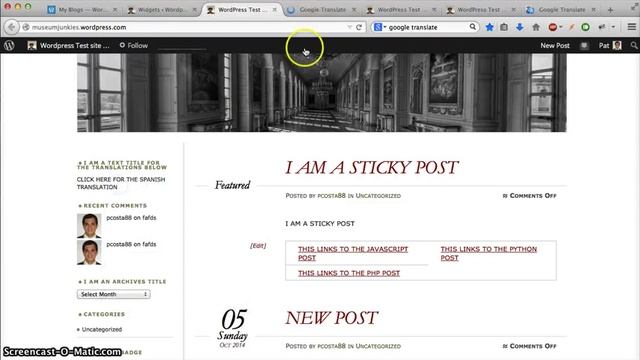640x360 pixels.
Task: Click first pcosta88 on fafds comment
Action: click(131, 218)
